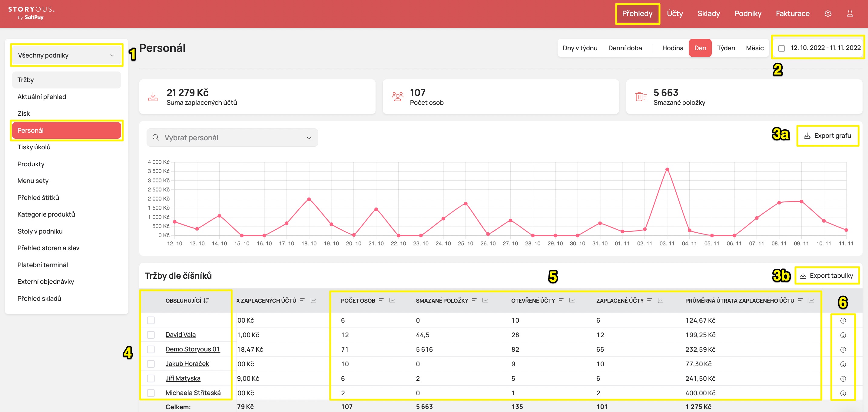Open the Podniky top menu
The image size is (868, 412).
pos(748,14)
